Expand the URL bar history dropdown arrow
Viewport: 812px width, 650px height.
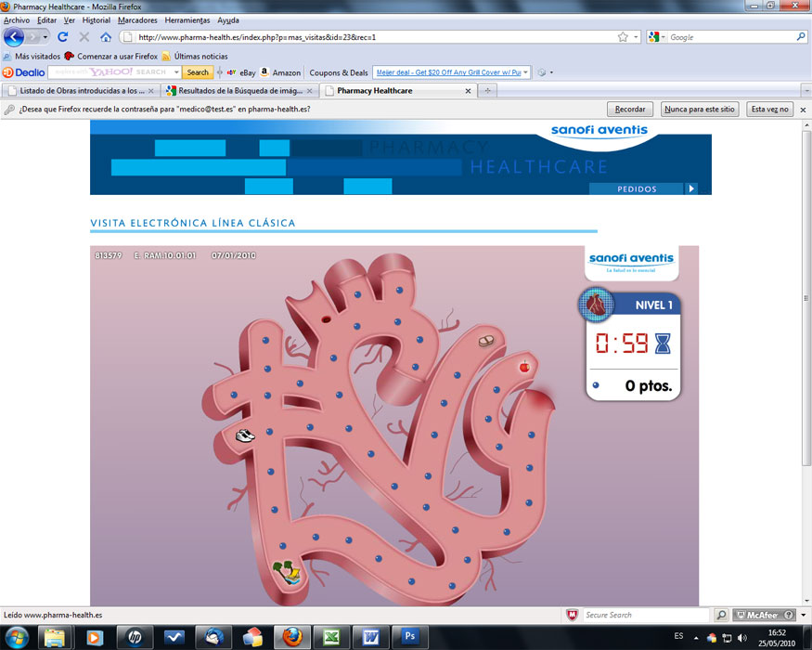(x=636, y=37)
